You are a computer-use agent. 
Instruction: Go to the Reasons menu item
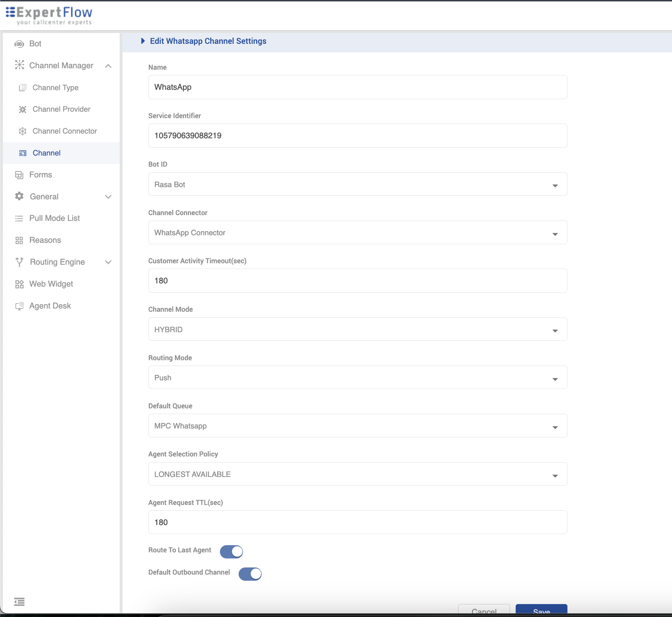coord(45,240)
